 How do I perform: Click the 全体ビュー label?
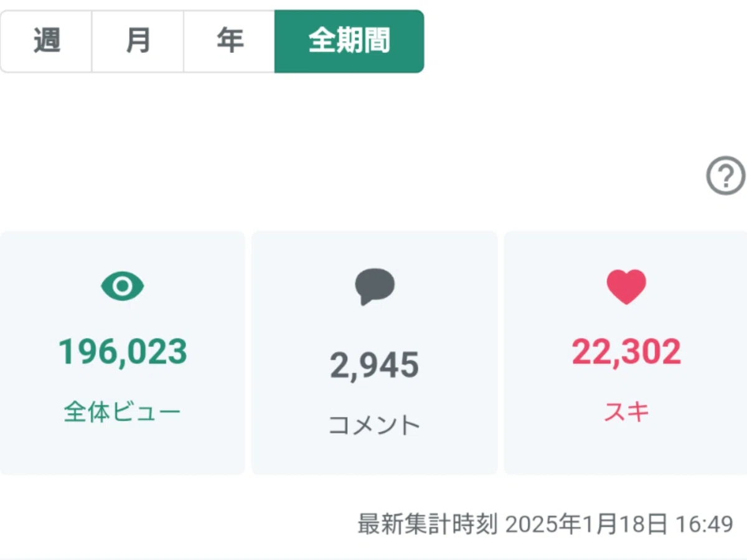(x=123, y=412)
